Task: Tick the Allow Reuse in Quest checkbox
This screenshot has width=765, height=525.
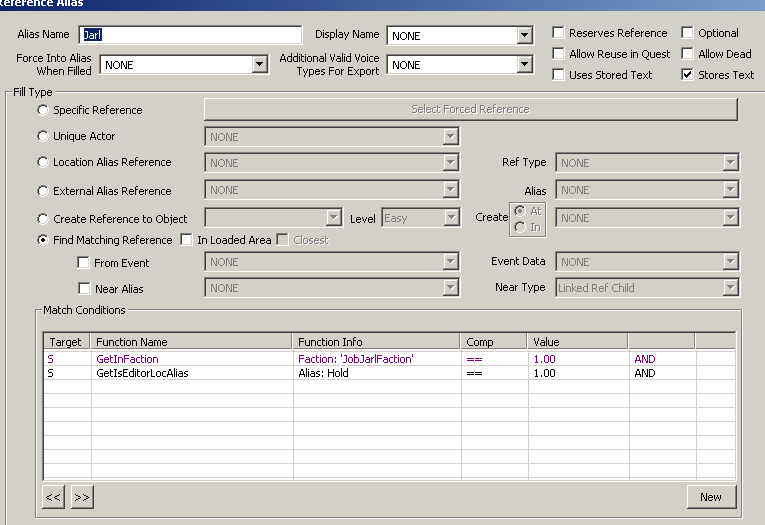Action: (x=558, y=54)
